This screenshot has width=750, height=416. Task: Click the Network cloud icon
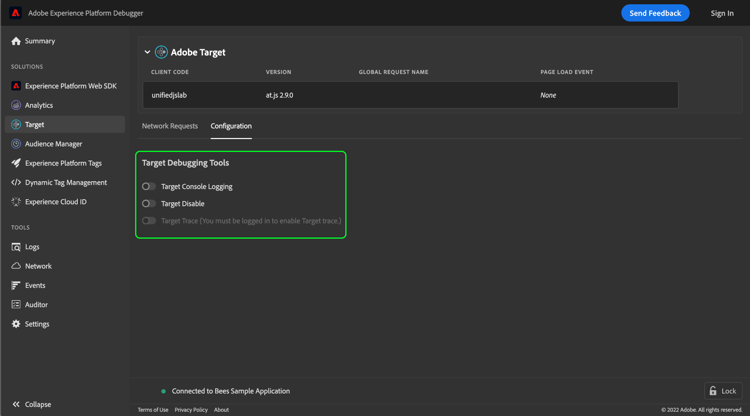[16, 266]
